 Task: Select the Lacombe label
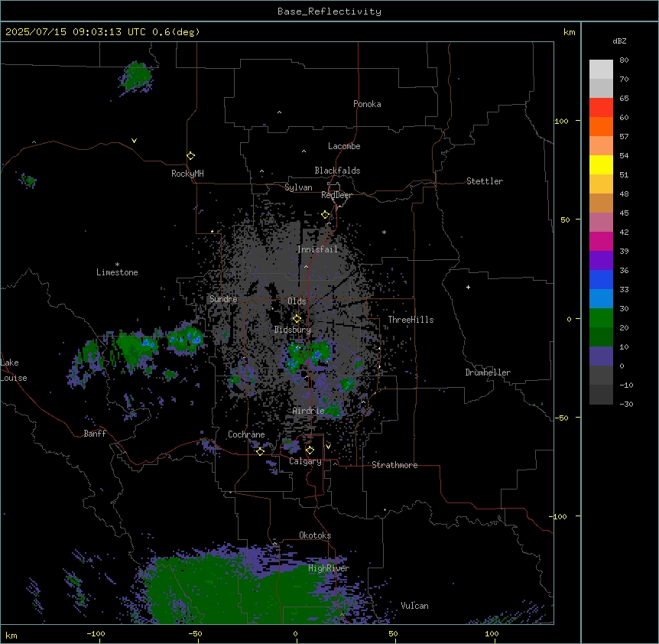(x=344, y=146)
